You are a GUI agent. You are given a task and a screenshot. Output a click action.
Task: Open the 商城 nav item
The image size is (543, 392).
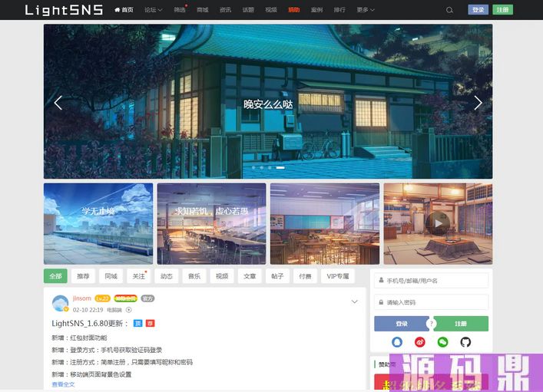tap(203, 10)
